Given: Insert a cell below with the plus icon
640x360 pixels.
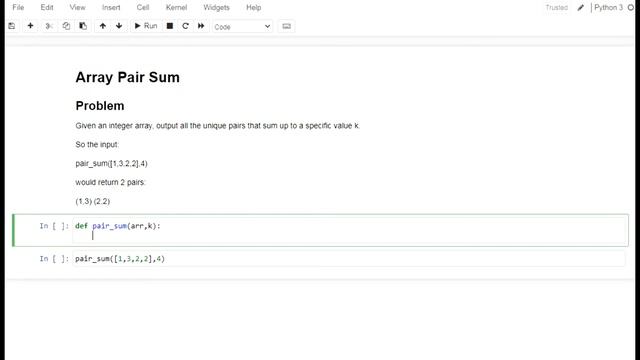Looking at the screenshot, I should pos(30,26).
